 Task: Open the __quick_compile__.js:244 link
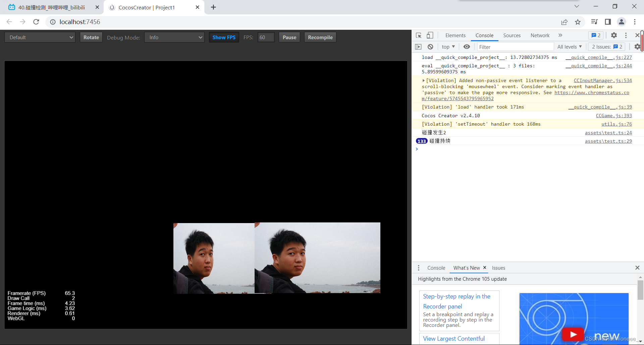[x=599, y=66]
